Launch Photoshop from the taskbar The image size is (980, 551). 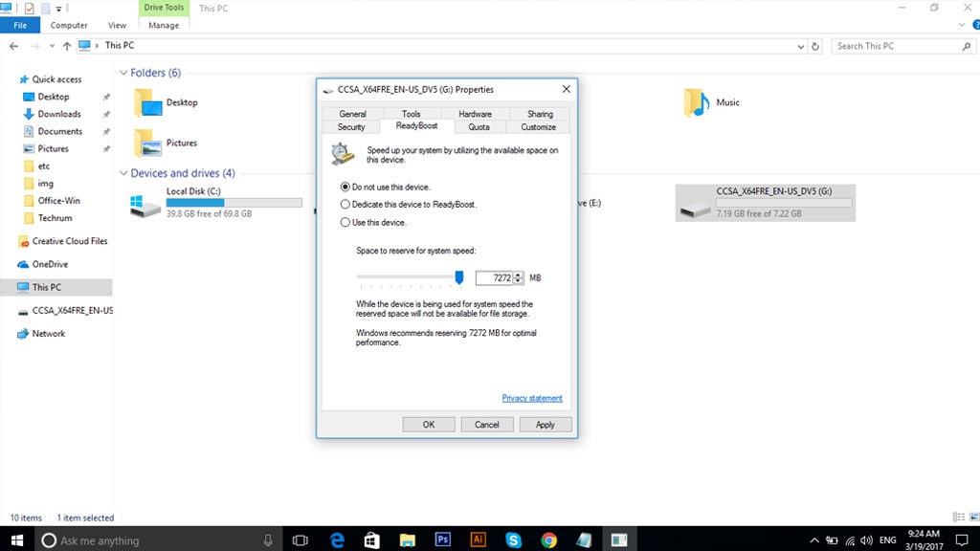coord(442,540)
